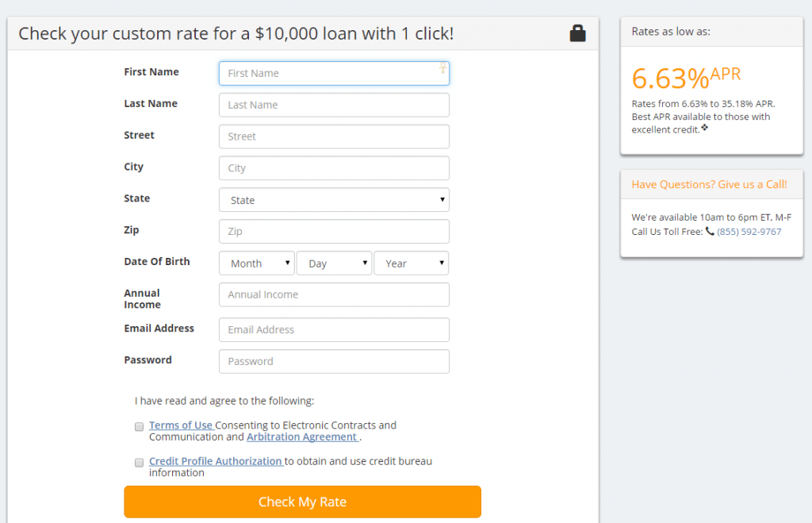This screenshot has width=812, height=523.
Task: Click the Email Address field
Action: pyautogui.click(x=334, y=329)
